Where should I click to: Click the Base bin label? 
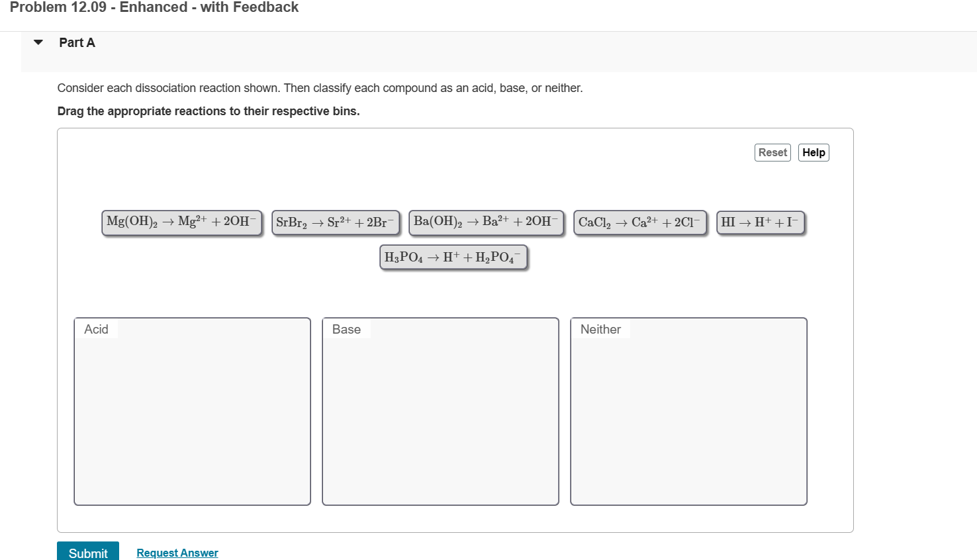pos(346,329)
